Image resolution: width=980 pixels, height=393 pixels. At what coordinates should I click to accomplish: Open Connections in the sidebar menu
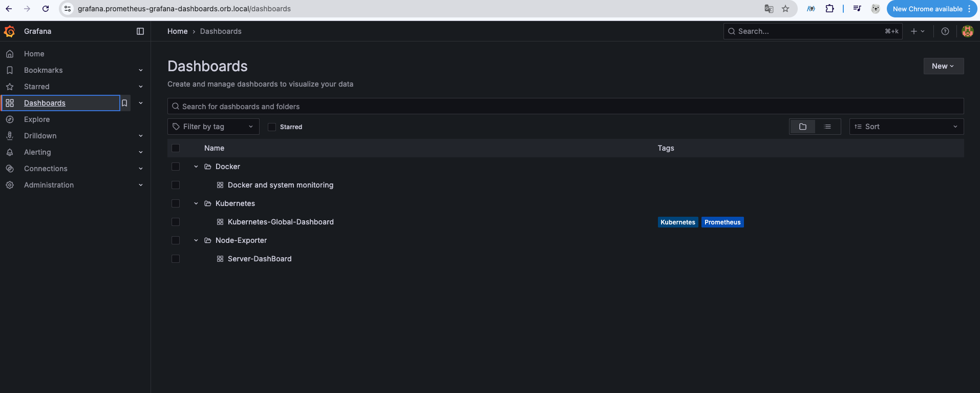[46, 169]
